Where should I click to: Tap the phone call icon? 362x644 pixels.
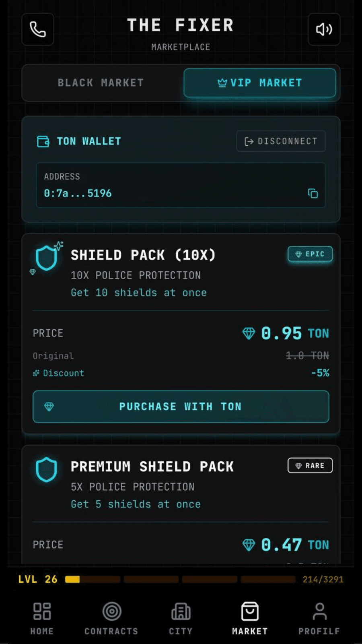tap(38, 29)
